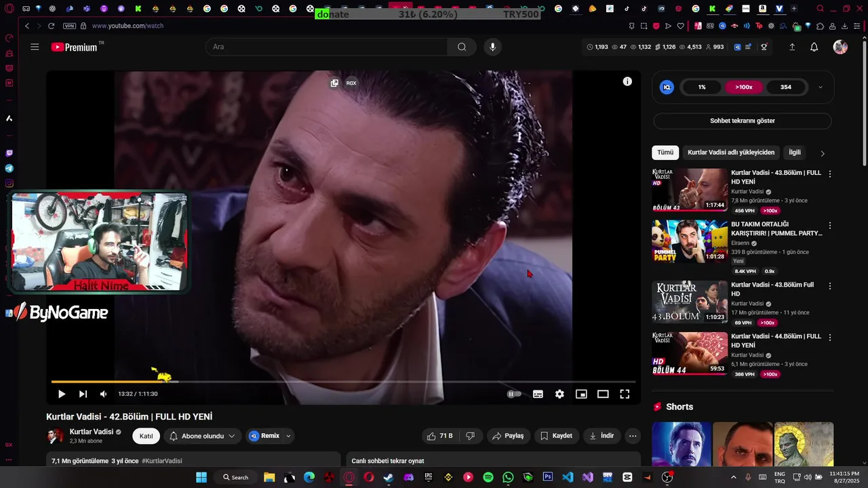Click the #KurtlarVadisi hashtag link
The width and height of the screenshot is (868, 488).
(x=162, y=461)
